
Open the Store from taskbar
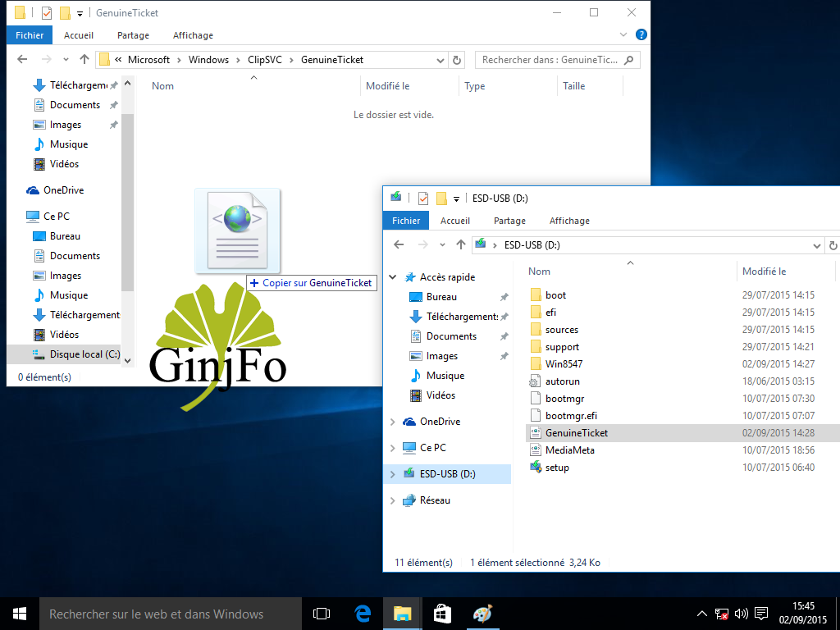[x=442, y=614]
